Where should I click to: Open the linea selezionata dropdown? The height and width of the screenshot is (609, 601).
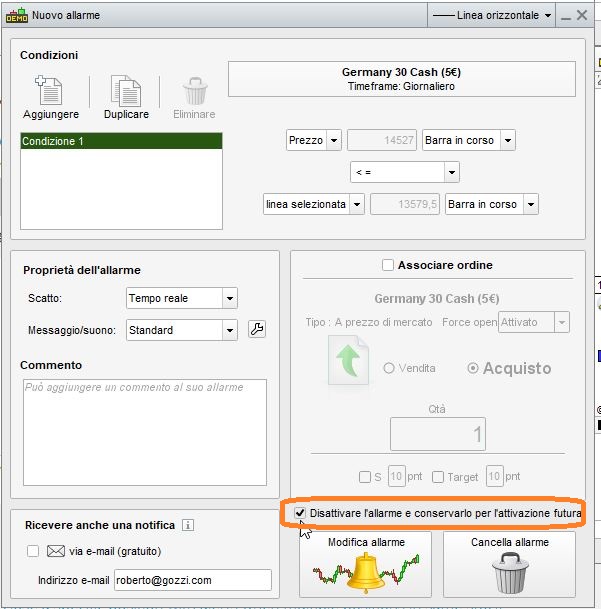point(314,204)
